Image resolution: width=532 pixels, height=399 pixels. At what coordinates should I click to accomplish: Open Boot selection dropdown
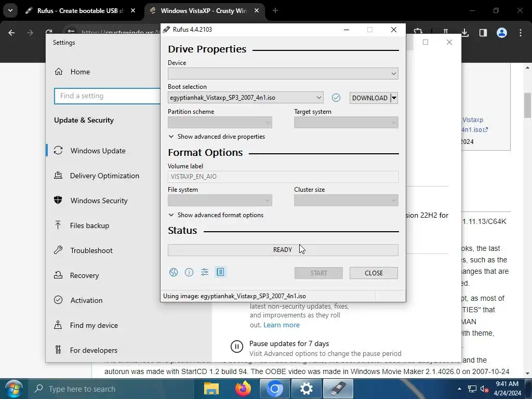pos(246,98)
